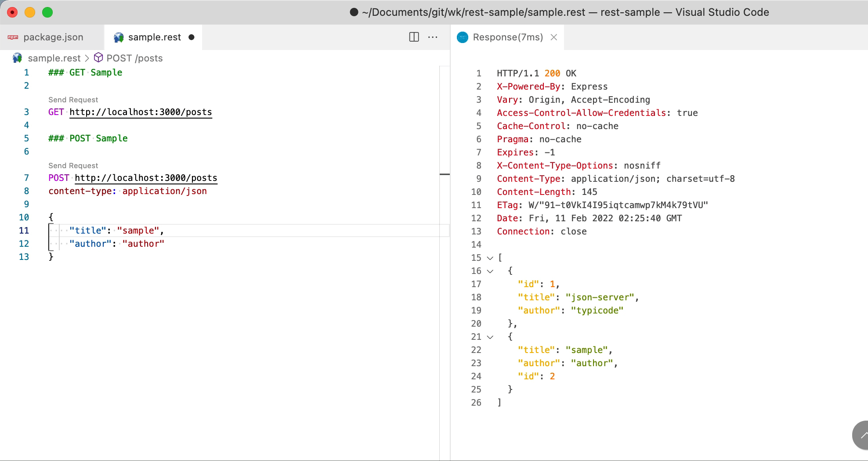Collapse the response object at line 16
The width and height of the screenshot is (868, 461).
(x=490, y=271)
